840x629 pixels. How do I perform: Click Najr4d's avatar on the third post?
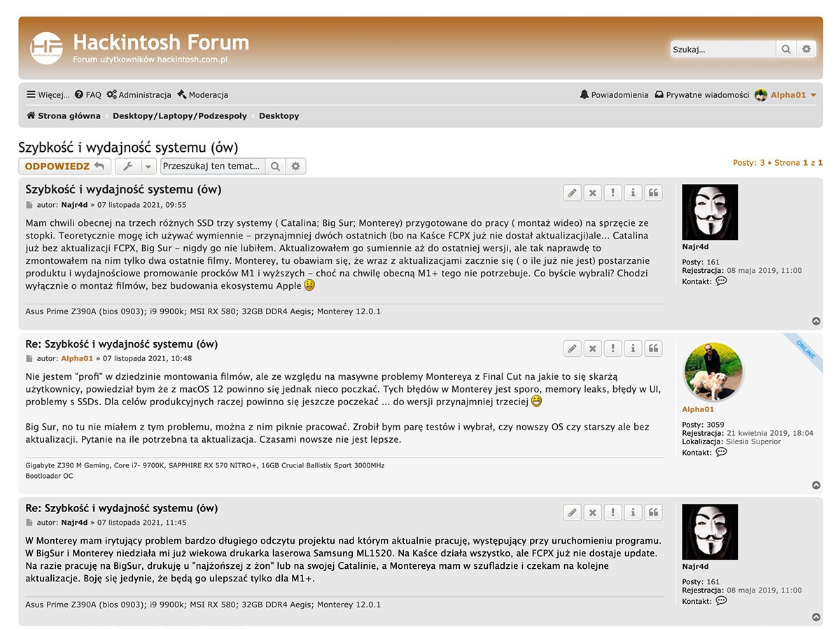[710, 532]
